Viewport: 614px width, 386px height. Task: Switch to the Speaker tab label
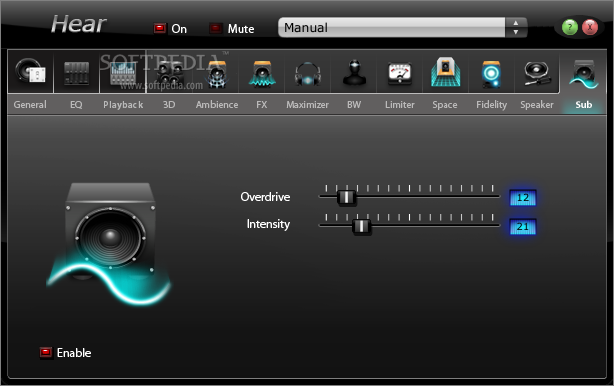pos(537,105)
